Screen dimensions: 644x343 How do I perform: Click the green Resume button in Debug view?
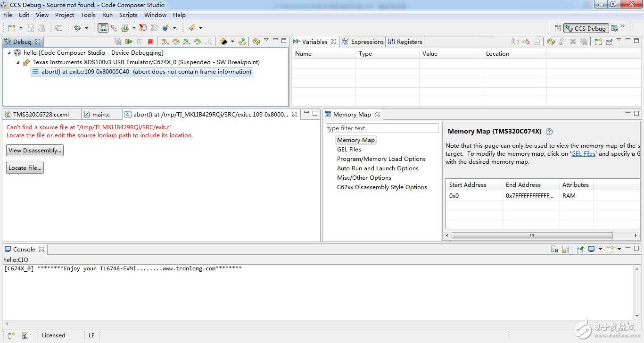(x=129, y=42)
